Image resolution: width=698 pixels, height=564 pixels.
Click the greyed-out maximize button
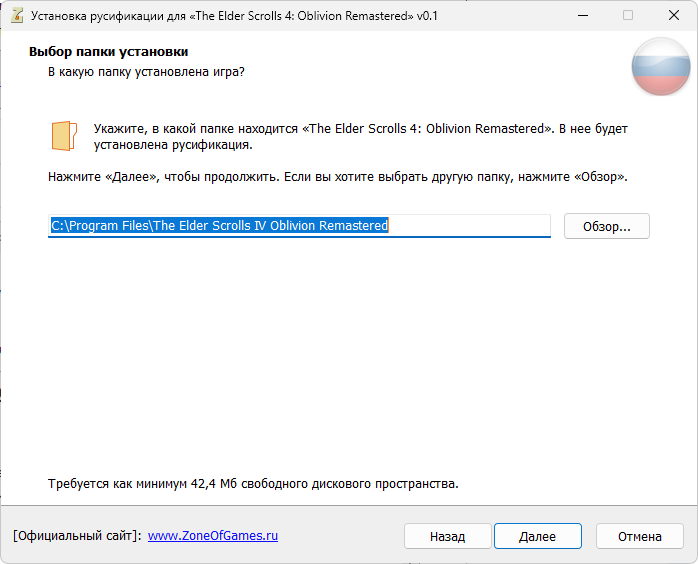628,16
